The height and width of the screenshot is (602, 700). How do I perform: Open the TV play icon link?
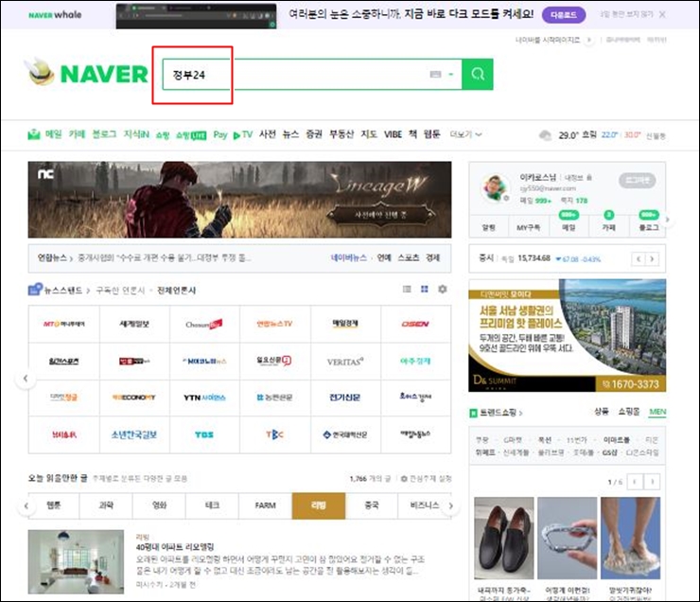pos(243,134)
